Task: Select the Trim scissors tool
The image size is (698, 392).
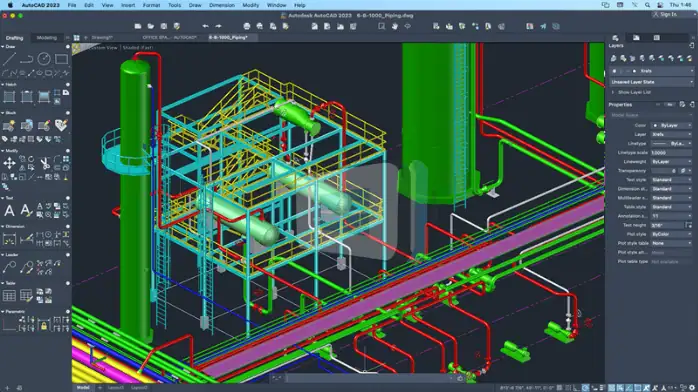Action: 45,163
